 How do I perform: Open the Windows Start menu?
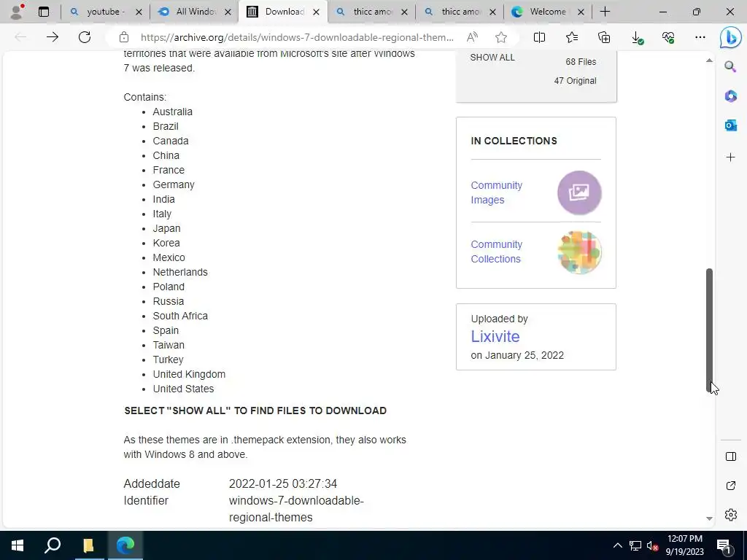click(18, 545)
